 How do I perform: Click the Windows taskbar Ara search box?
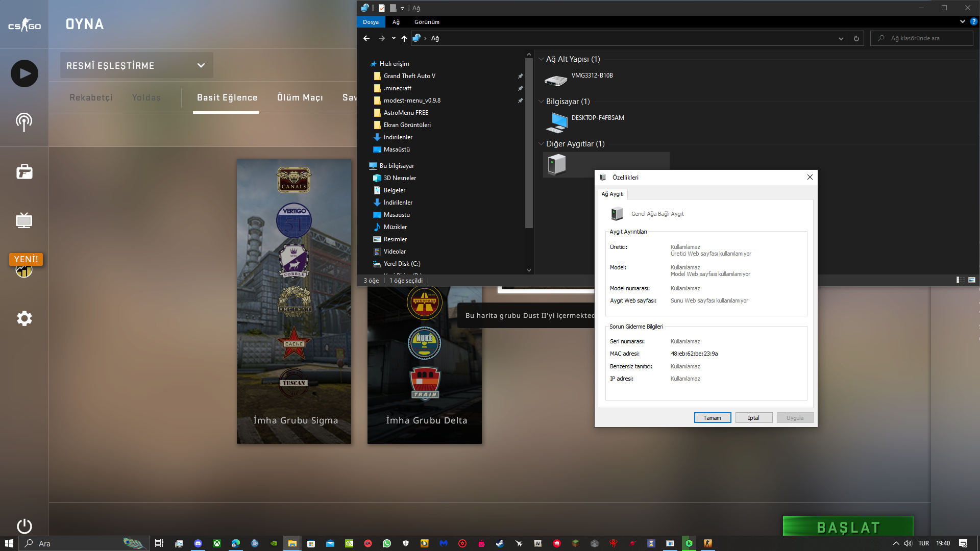tap(84, 543)
